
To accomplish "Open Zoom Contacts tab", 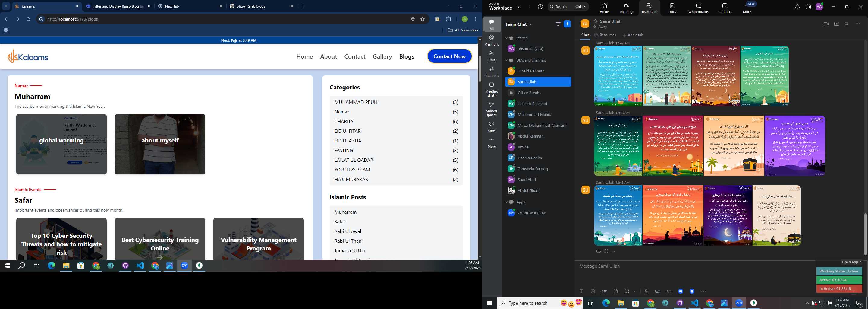I will point(725,8).
